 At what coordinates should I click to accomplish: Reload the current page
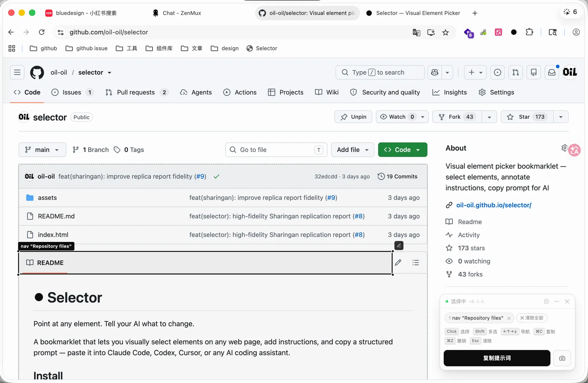click(42, 32)
